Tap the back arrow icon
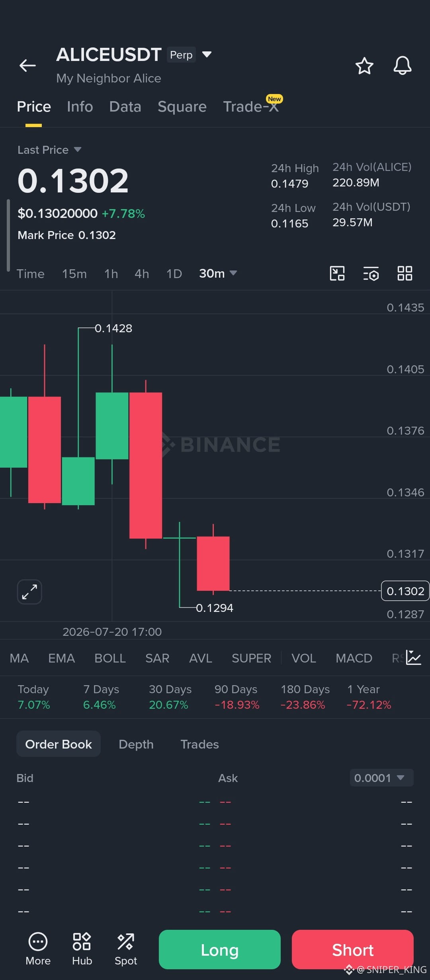Image resolution: width=430 pixels, height=980 pixels. (x=27, y=65)
